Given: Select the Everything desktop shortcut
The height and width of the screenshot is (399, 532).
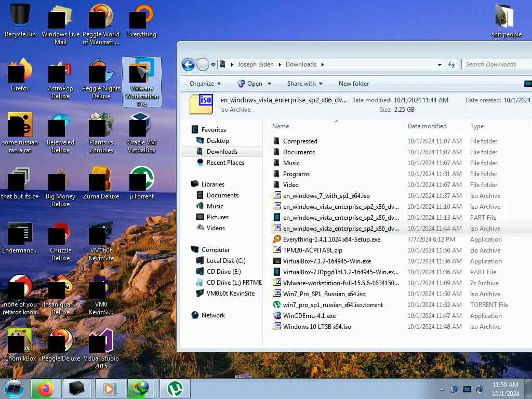Looking at the screenshot, I should coord(141,20).
